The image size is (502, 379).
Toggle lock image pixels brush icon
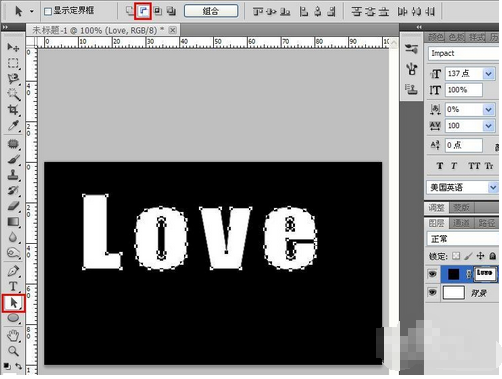pos(468,256)
